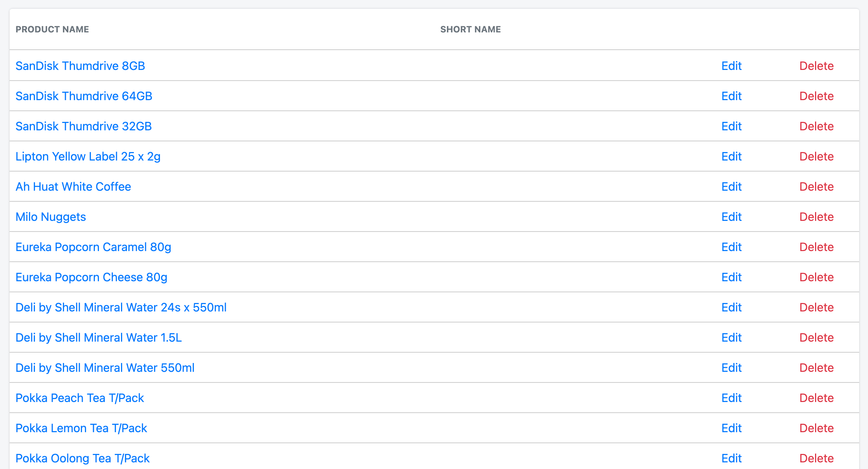This screenshot has height=469, width=868.
Task: Delete Pokka Peach Tea T/Pack
Action: pos(817,398)
